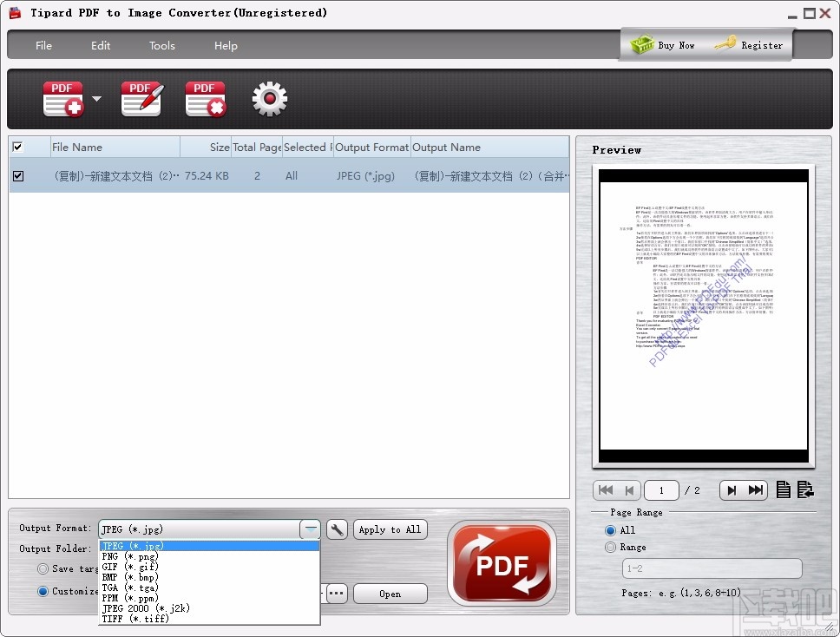Select the Remove PDF tool
This screenshot has height=637, width=840.
pyautogui.click(x=205, y=97)
